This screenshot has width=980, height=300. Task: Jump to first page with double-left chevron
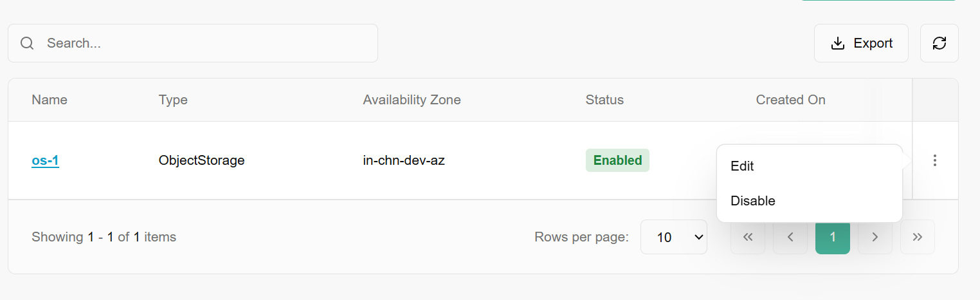(748, 237)
